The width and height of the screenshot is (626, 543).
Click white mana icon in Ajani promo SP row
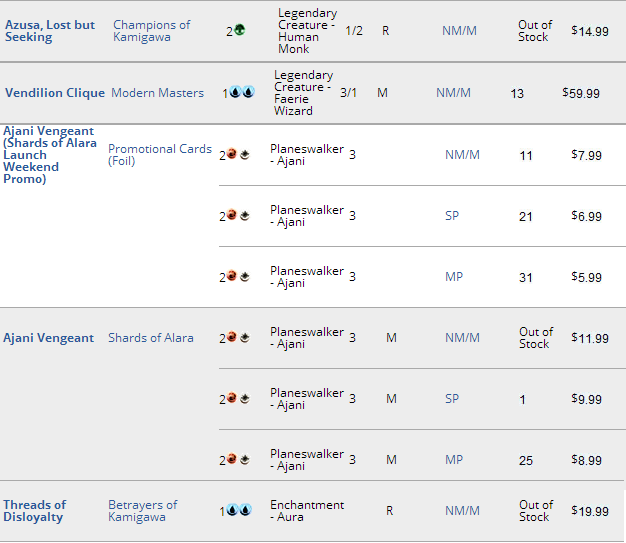tap(244, 216)
